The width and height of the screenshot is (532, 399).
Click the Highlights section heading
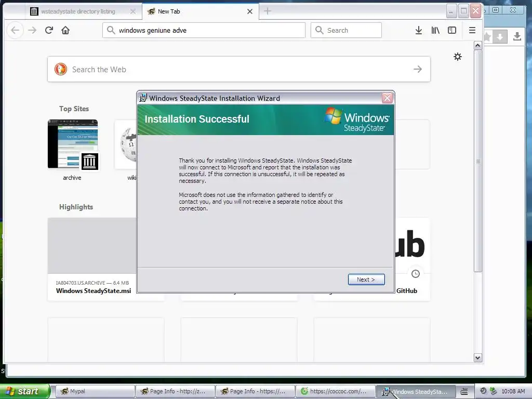pos(76,207)
